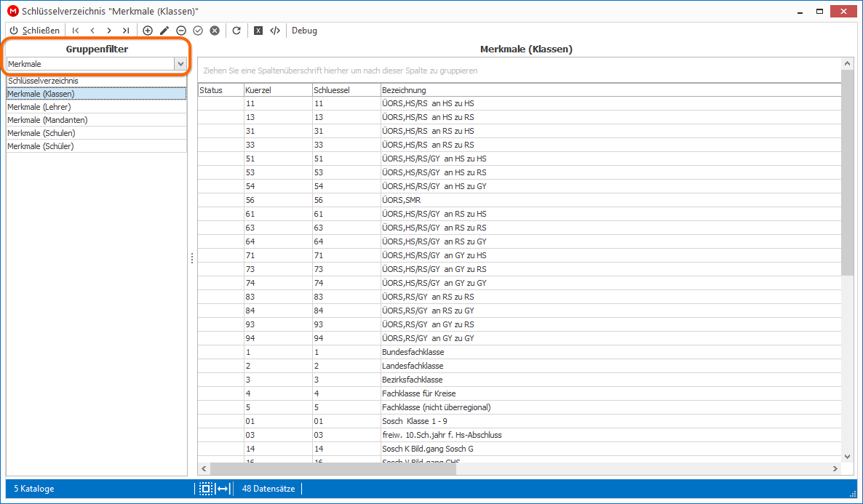Screen dimensions: 863x504
Task: Open the Gruppenfilter dropdown arrow
Action: 180,64
